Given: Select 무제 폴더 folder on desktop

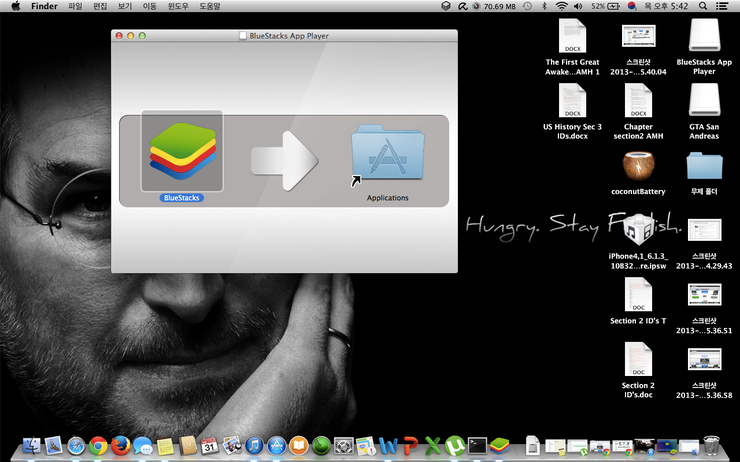Looking at the screenshot, I should [704, 173].
